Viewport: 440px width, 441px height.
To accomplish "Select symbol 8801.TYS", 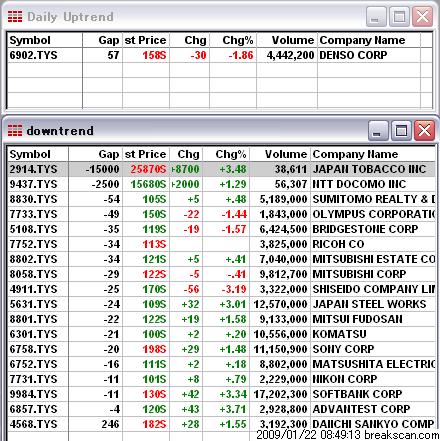I will point(33,319).
